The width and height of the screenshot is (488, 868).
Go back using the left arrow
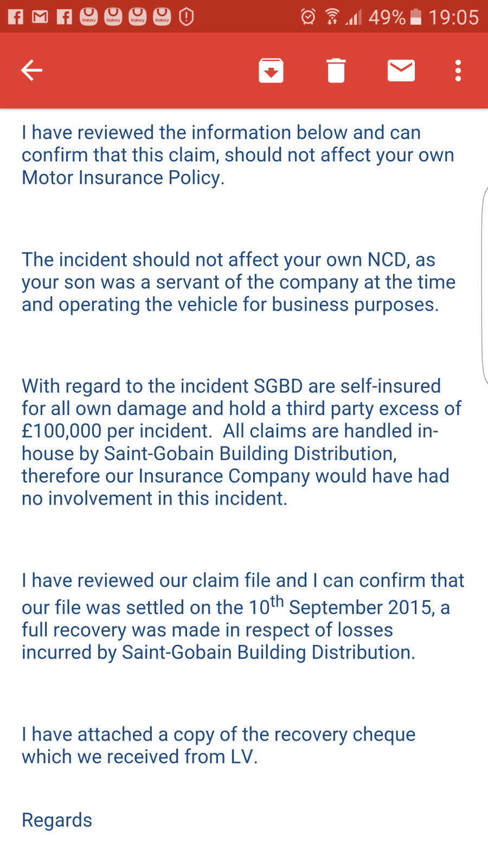pyautogui.click(x=31, y=71)
